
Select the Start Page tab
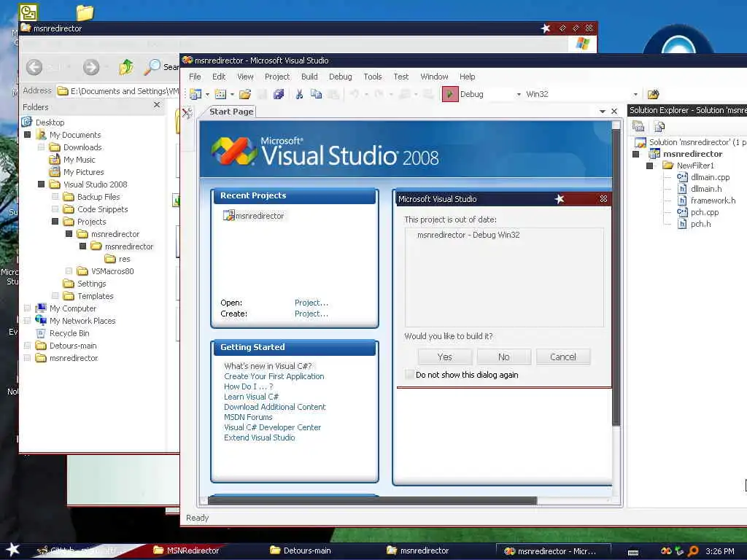(231, 112)
